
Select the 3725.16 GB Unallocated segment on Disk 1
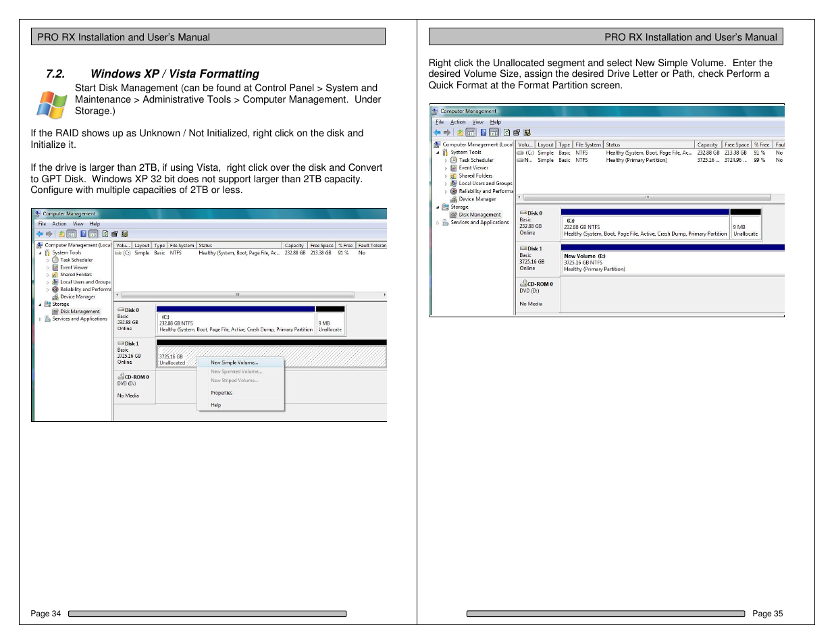coord(271,356)
